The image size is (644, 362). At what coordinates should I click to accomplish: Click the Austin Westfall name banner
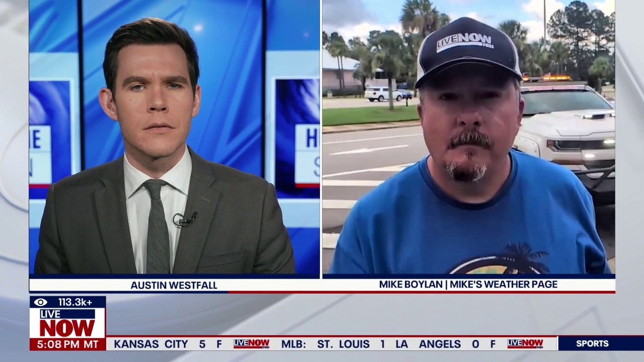pyautogui.click(x=174, y=285)
